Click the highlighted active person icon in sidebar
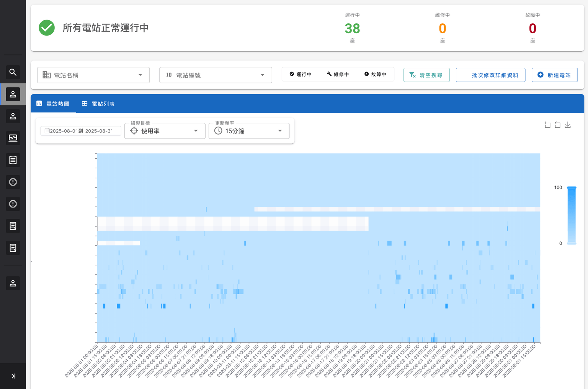Image resolution: width=588 pixels, height=389 pixels. click(13, 94)
